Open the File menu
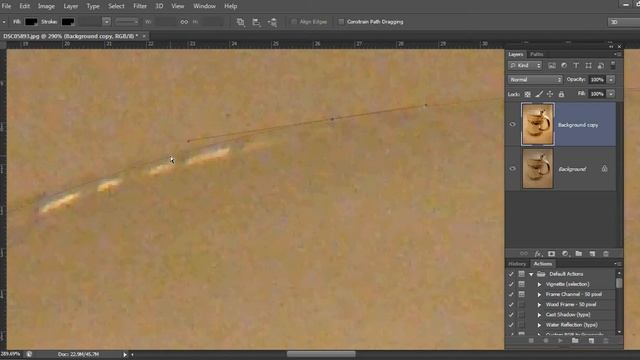The width and height of the screenshot is (640, 360). point(7,6)
